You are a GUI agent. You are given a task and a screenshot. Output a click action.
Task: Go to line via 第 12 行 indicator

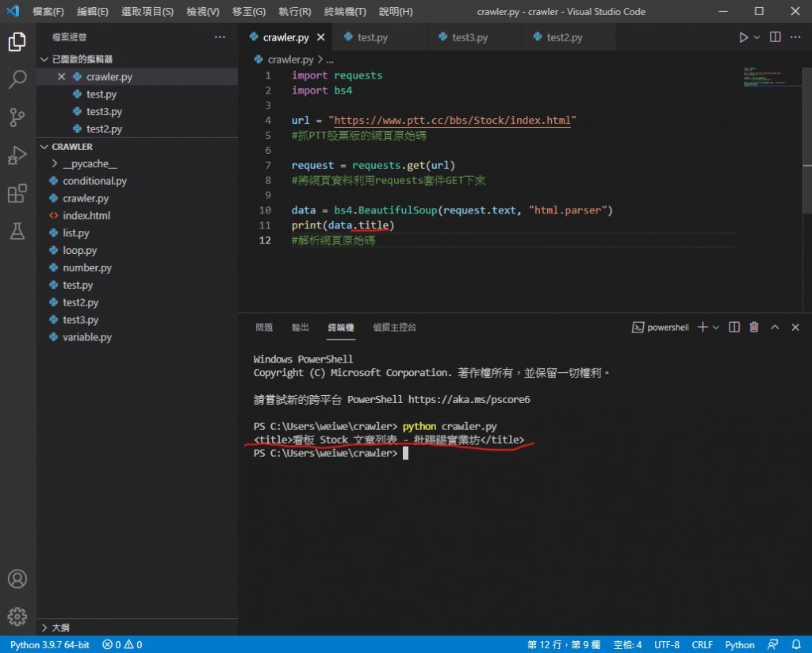coord(564,644)
